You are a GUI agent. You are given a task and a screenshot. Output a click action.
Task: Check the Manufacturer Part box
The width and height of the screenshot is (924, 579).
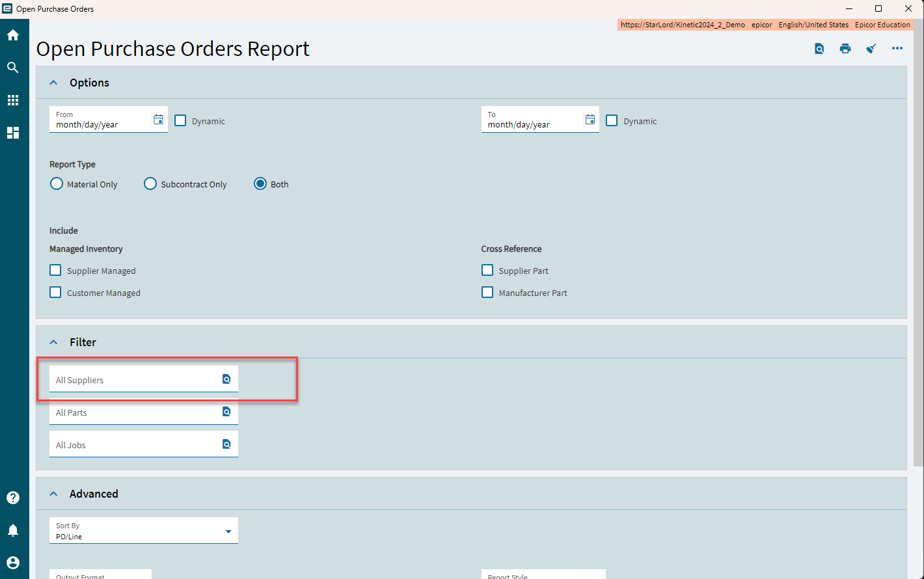pyautogui.click(x=487, y=292)
